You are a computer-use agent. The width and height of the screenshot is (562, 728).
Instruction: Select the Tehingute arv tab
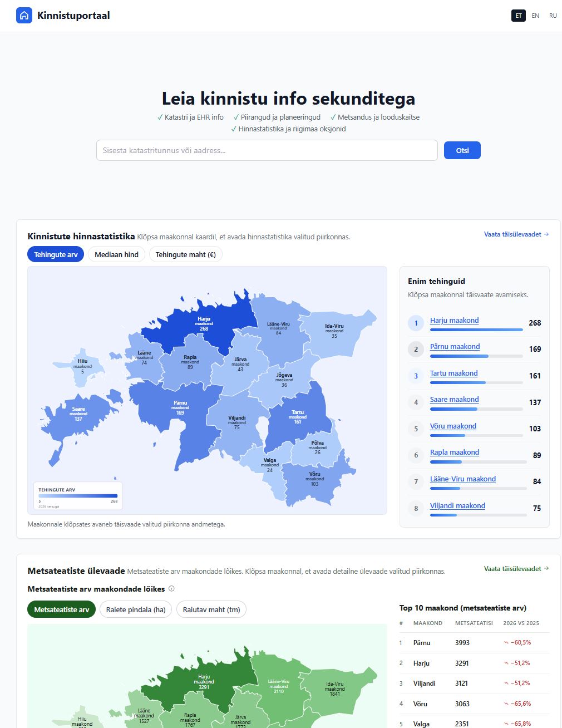point(56,254)
